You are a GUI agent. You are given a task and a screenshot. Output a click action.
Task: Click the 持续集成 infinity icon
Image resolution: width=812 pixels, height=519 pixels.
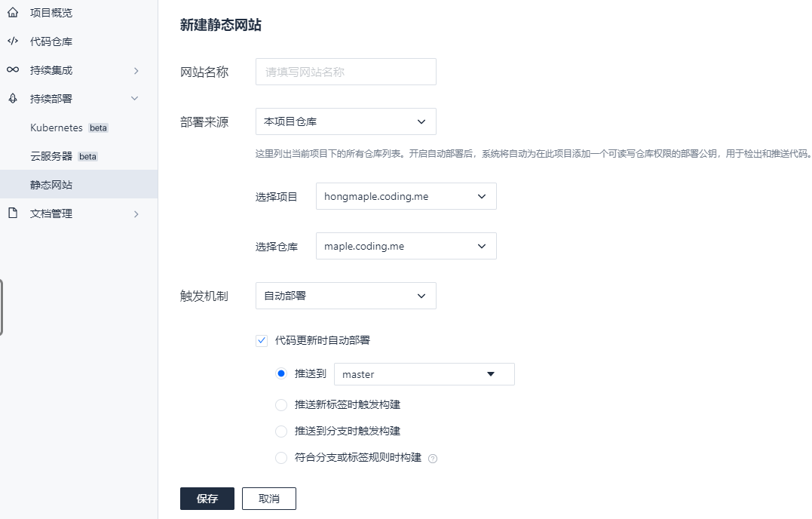(x=12, y=69)
